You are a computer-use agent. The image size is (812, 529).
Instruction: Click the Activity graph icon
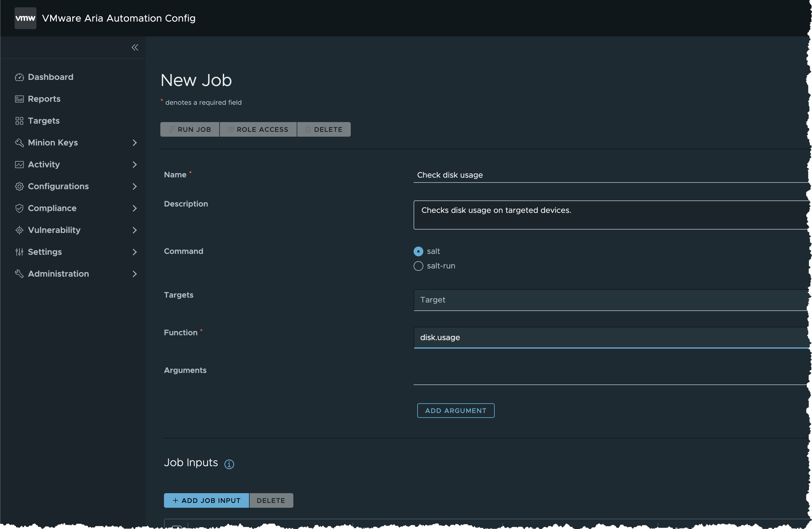(19, 165)
